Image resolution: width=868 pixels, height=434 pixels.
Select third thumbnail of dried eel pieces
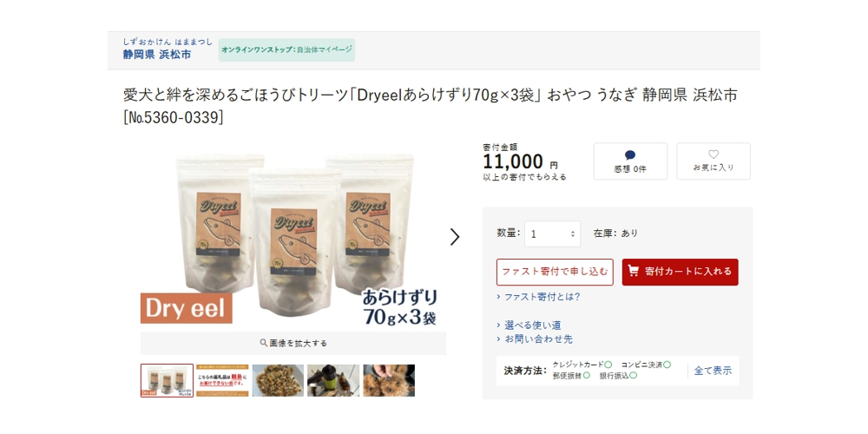point(278,380)
